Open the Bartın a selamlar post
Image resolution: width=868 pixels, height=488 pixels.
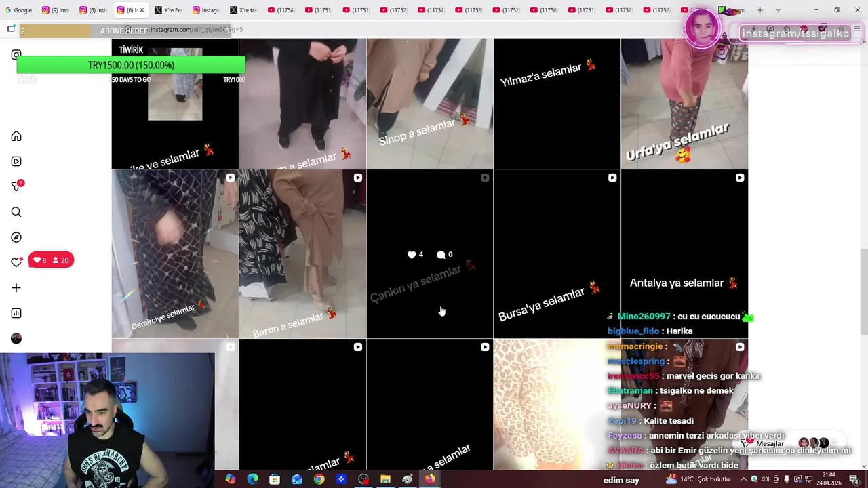302,254
